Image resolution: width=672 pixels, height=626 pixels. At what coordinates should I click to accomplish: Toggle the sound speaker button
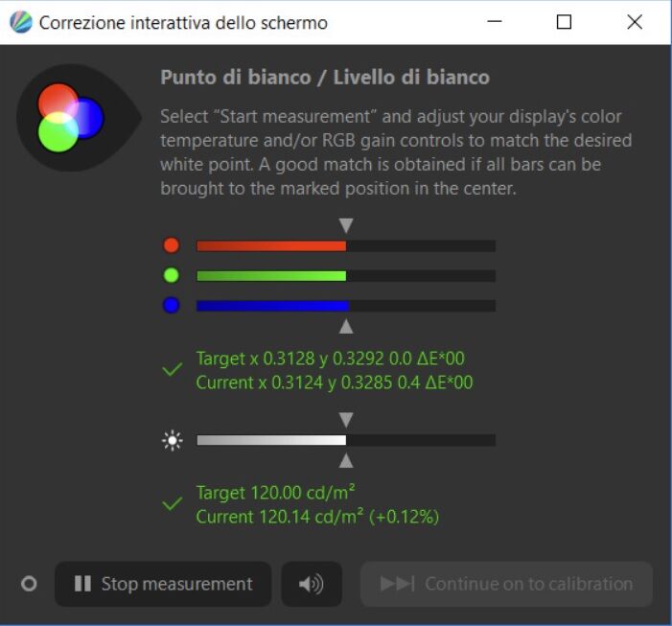pyautogui.click(x=312, y=584)
